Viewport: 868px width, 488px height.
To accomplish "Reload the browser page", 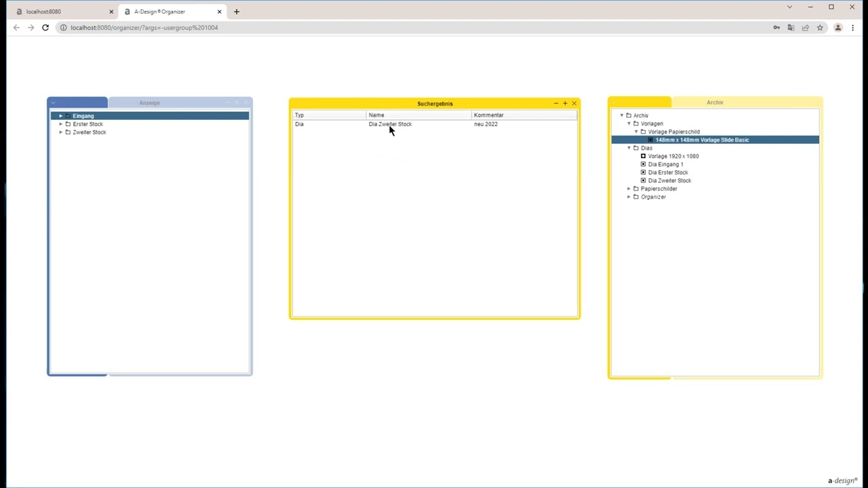I will point(45,28).
